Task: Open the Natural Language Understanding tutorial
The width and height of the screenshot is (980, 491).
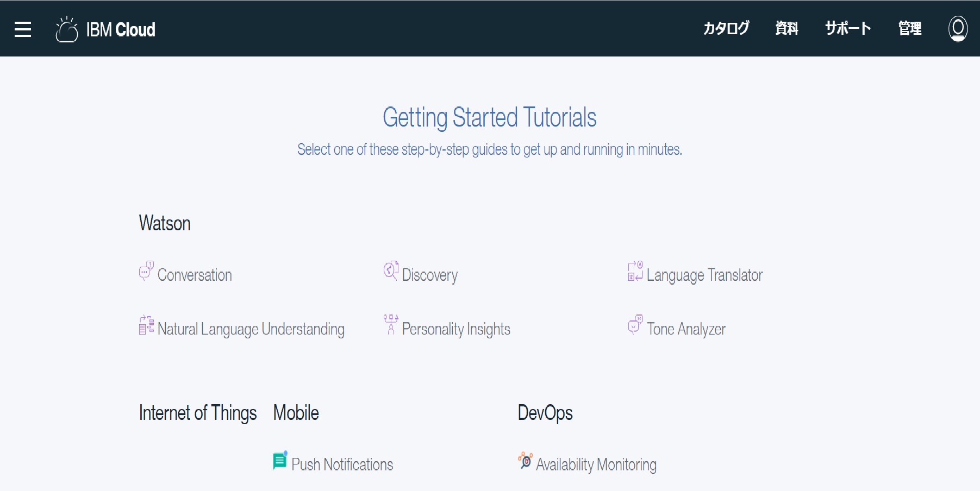Action: click(251, 329)
